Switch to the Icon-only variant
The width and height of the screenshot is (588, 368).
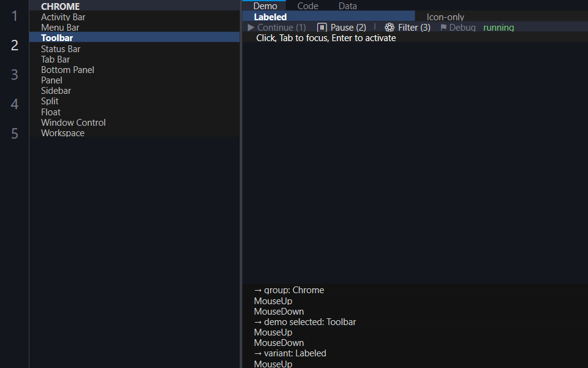tap(502, 17)
